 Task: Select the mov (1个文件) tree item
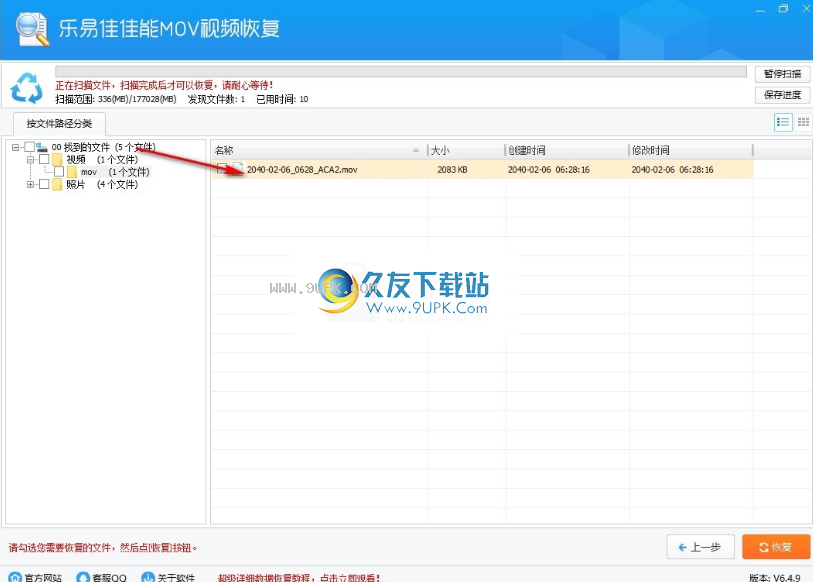[x=115, y=172]
